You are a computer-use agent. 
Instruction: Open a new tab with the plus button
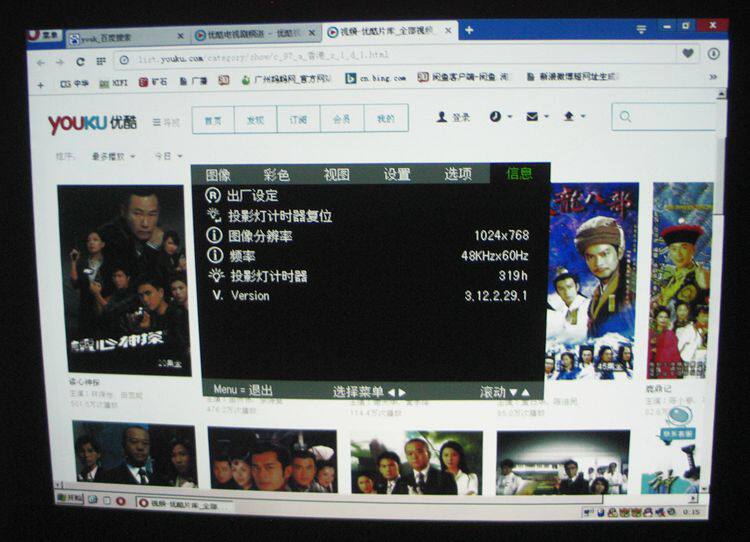(469, 30)
